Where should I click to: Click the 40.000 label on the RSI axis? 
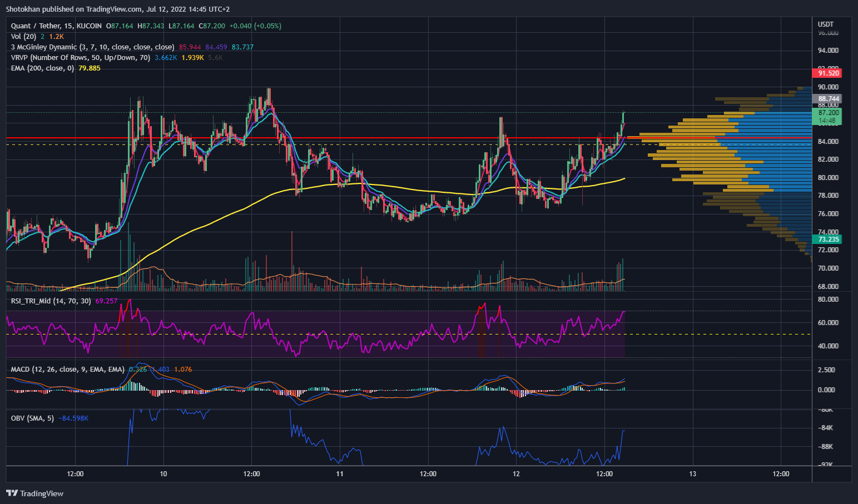tap(829, 346)
